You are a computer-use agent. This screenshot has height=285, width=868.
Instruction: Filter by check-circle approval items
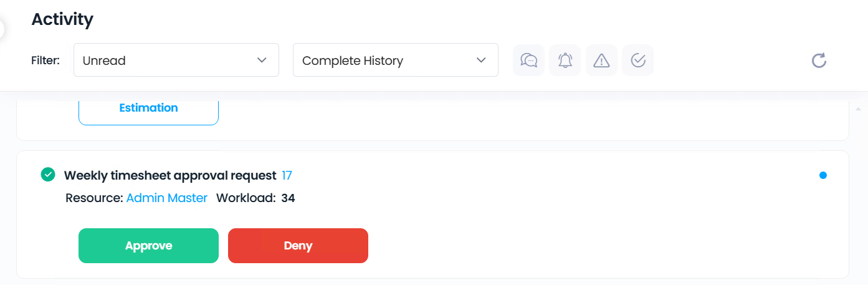coord(637,60)
